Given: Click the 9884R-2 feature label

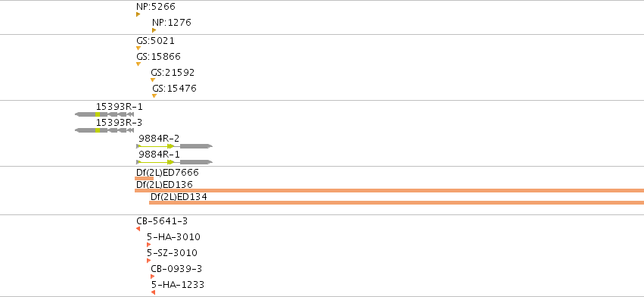Looking at the screenshot, I should tap(159, 138).
